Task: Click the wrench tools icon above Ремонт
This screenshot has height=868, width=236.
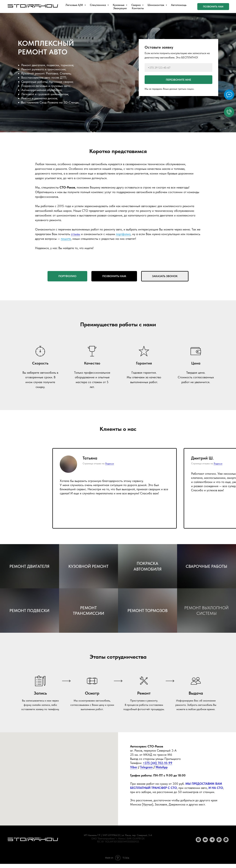Action: tap(144, 681)
